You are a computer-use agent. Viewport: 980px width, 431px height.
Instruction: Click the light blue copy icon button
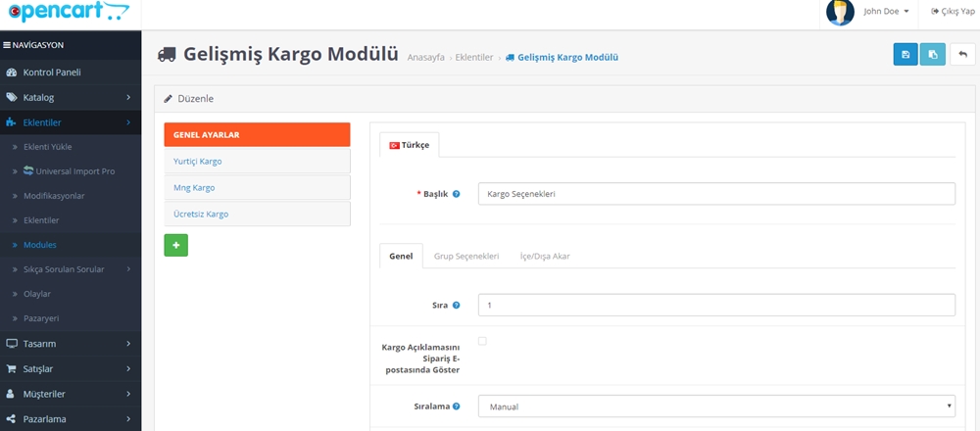click(932, 55)
